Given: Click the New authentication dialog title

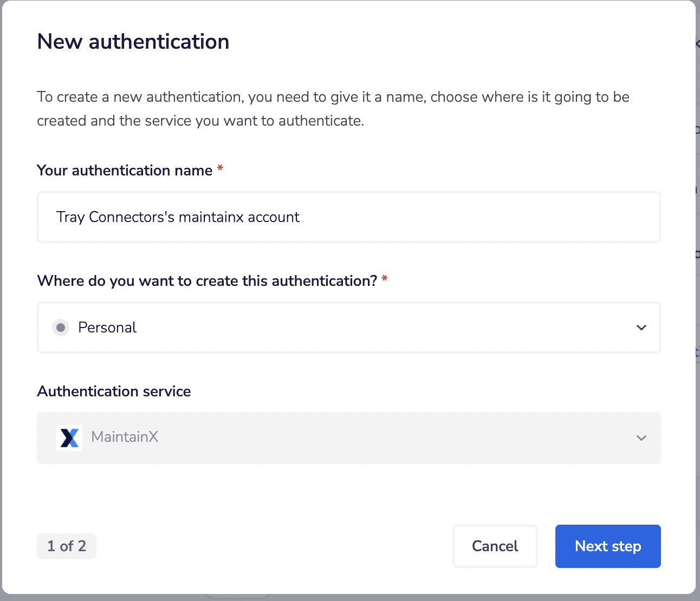Looking at the screenshot, I should (x=133, y=41).
